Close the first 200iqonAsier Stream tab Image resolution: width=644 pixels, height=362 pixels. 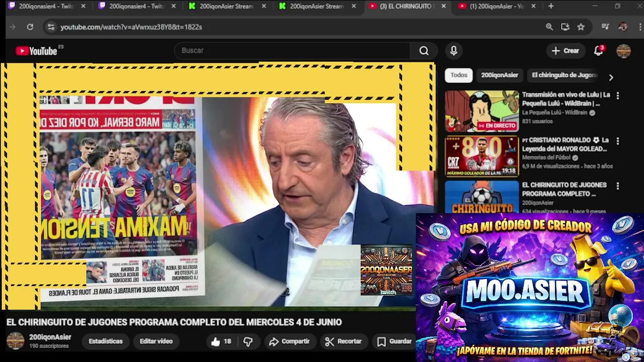pos(264,6)
